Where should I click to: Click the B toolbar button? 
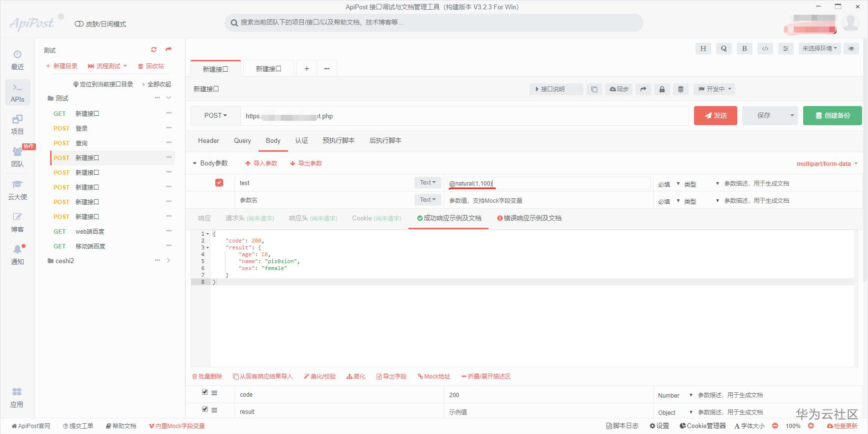coord(744,49)
